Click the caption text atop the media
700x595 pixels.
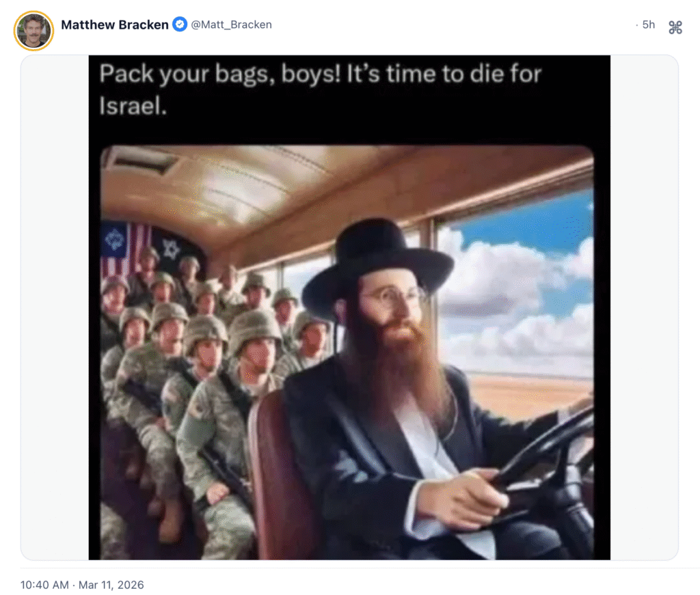pos(320,89)
